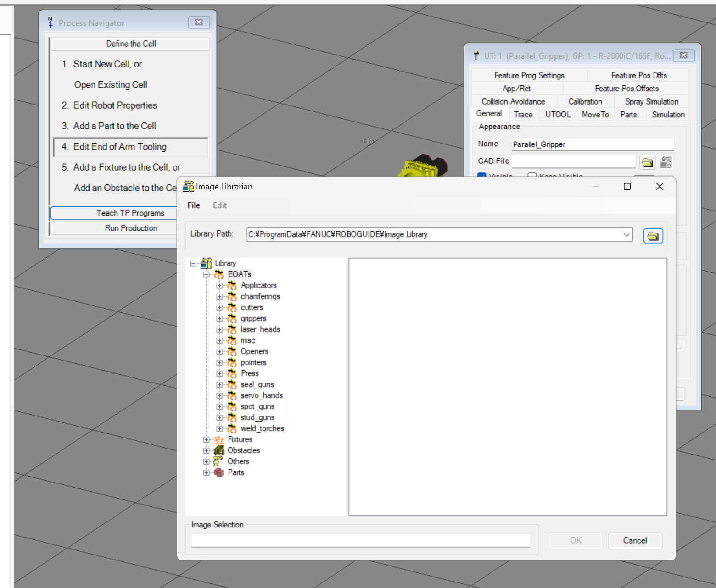The image size is (716, 588).
Task: Select the servo_hands tree row
Action: (x=262, y=395)
